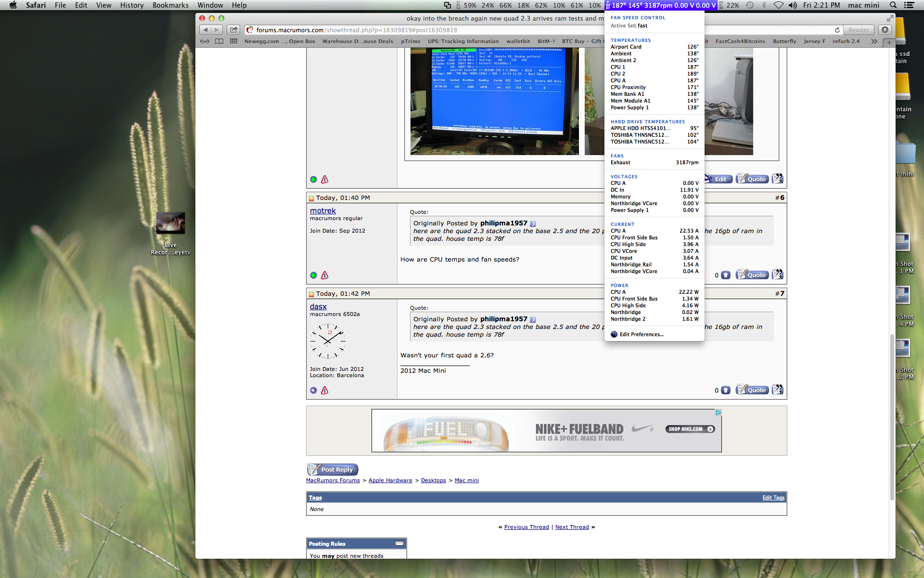View original post arrow in dasx's quote
This screenshot has width=924, height=578.
[533, 319]
